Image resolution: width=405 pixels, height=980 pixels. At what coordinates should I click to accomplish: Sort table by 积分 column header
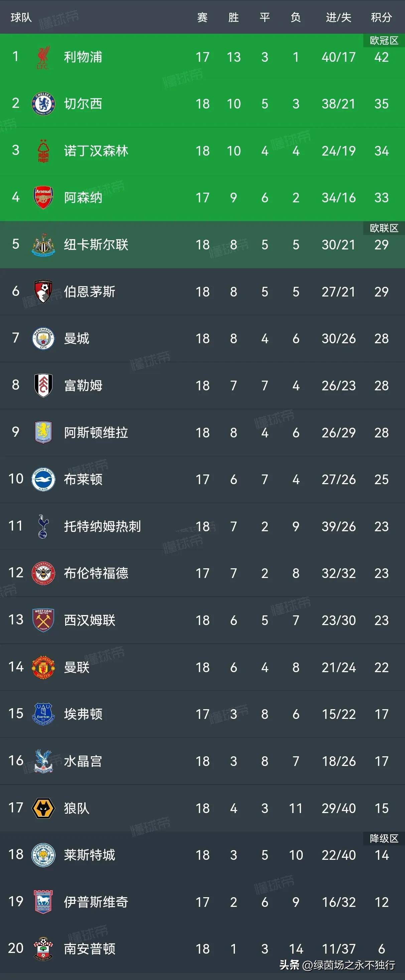coord(381,17)
